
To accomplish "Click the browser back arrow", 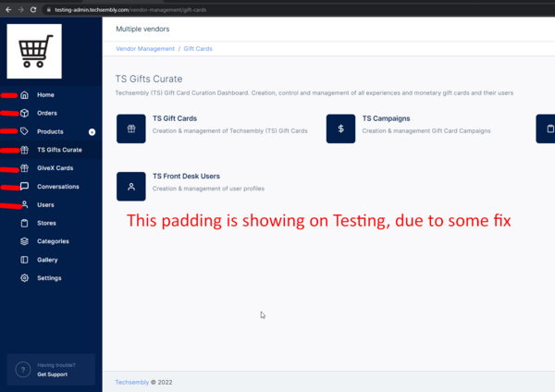I will click(8, 10).
